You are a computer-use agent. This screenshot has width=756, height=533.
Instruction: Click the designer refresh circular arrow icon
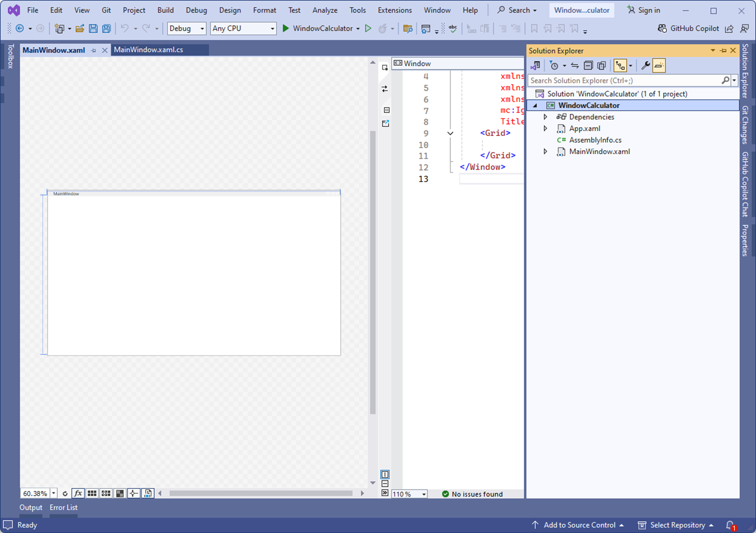[x=65, y=494]
